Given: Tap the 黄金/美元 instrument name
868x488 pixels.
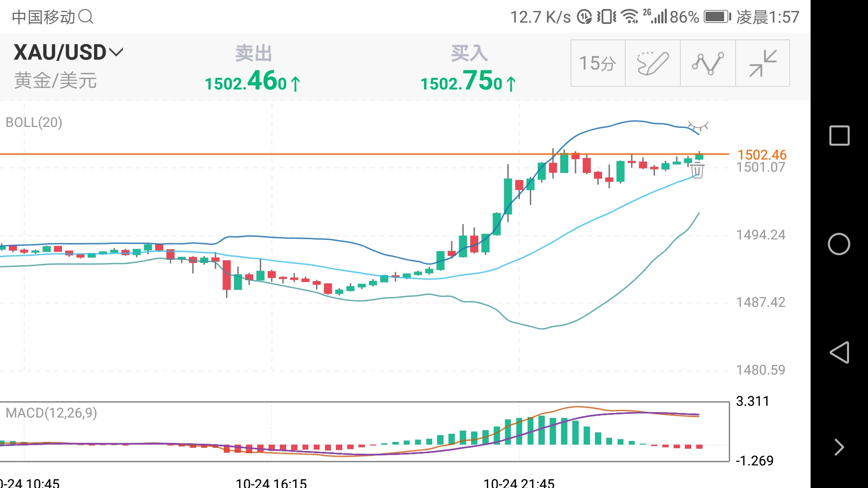Looking at the screenshot, I should [x=55, y=81].
